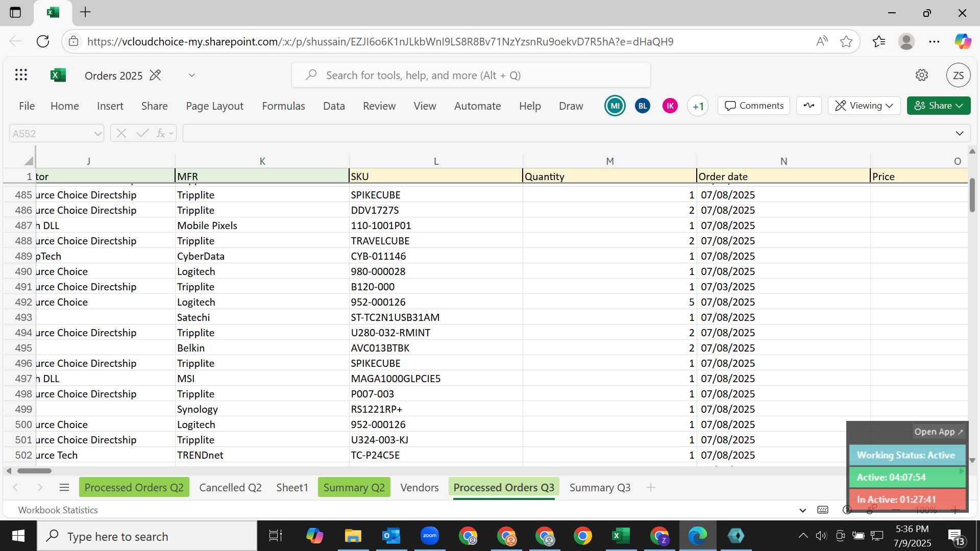Open the Copilot icon in Edge

click(963, 41)
